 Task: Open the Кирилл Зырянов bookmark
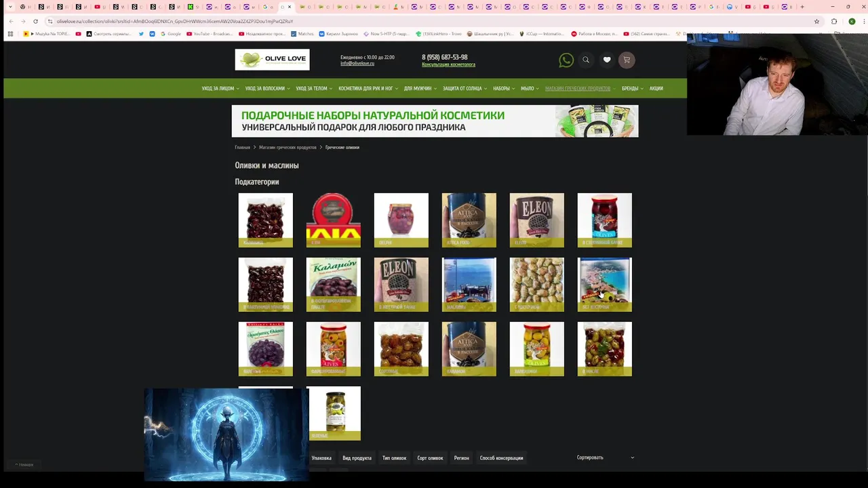(338, 33)
